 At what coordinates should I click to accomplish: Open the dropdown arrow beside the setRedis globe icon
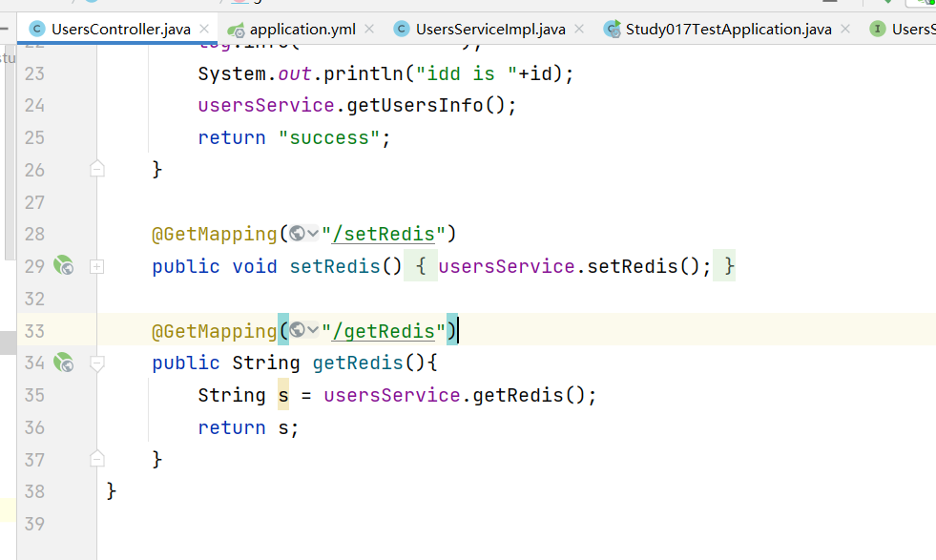314,234
